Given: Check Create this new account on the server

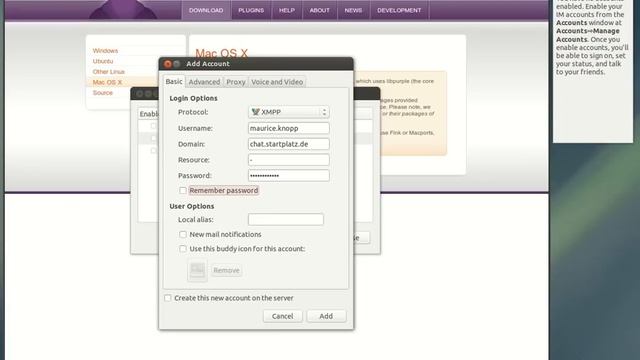Looking at the screenshot, I should point(168,298).
